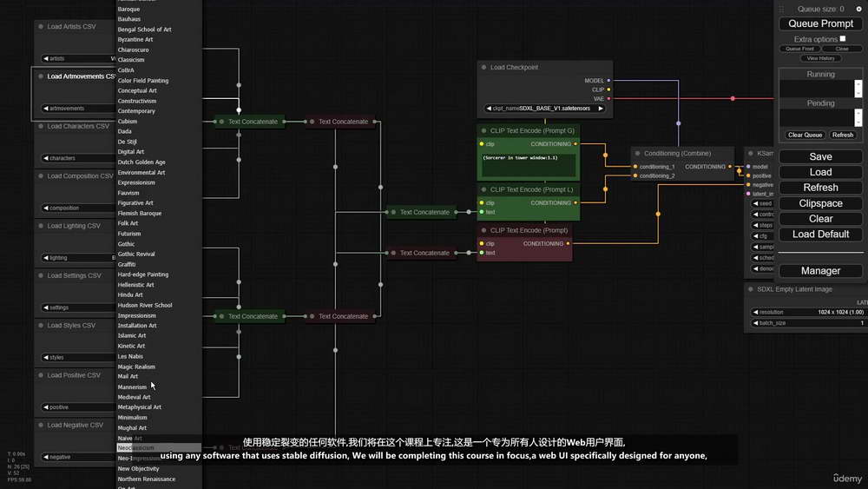Viewport: 868px width, 489px height.
Task: Adjust the cfg value widget on KSampler
Action: click(x=763, y=236)
